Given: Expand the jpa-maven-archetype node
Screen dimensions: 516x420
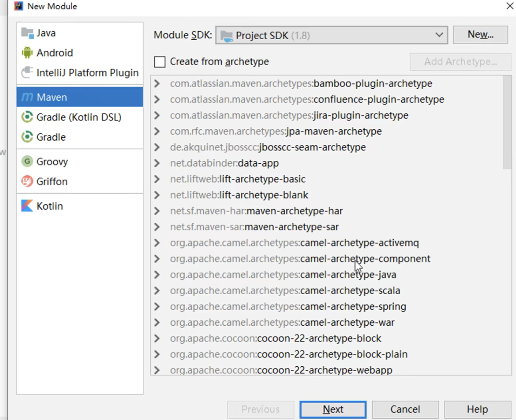Looking at the screenshot, I should [157, 131].
